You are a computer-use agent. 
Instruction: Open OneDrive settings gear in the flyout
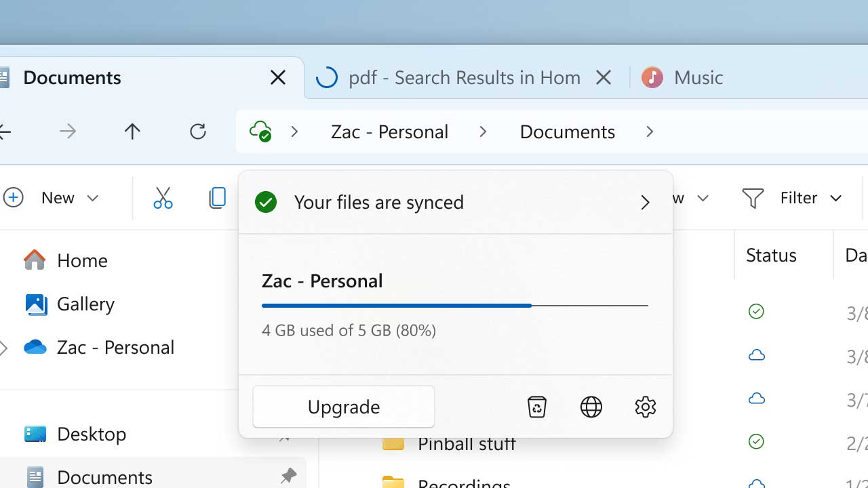(645, 407)
